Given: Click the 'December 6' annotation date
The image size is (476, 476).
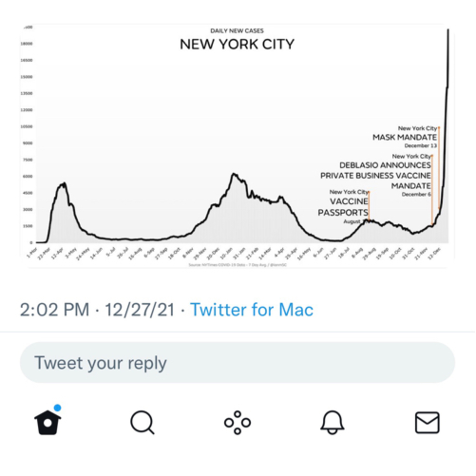Looking at the screenshot, I should 416,194.
